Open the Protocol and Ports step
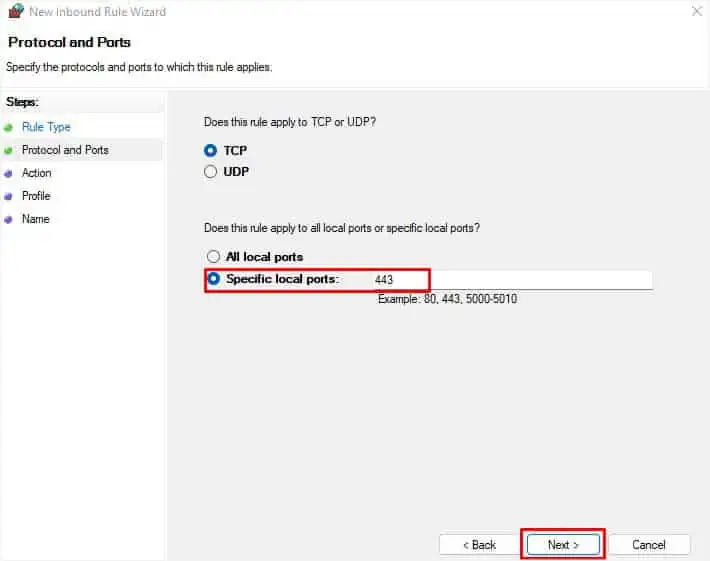Viewport: 710px width, 561px height. tap(65, 150)
